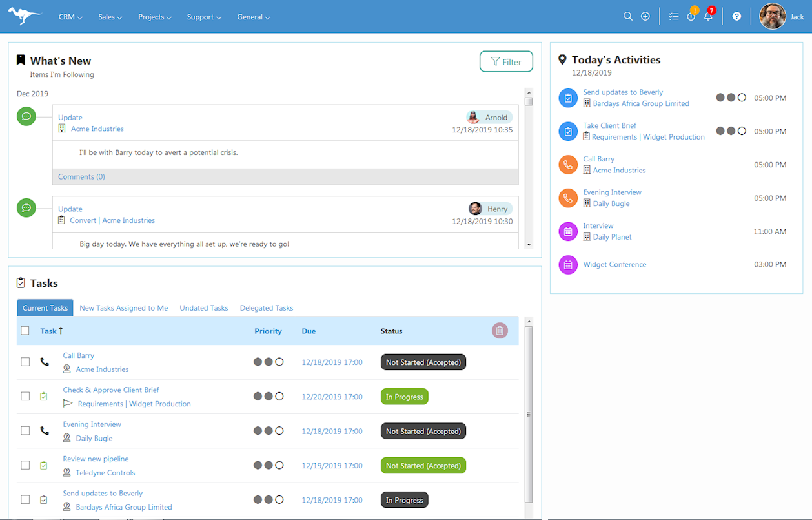812x520 pixels.
Task: Click purple calendar icon for Interview activity
Action: (568, 231)
